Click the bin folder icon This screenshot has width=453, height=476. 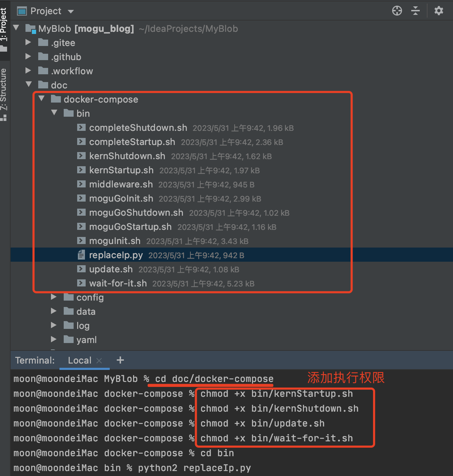pos(69,113)
